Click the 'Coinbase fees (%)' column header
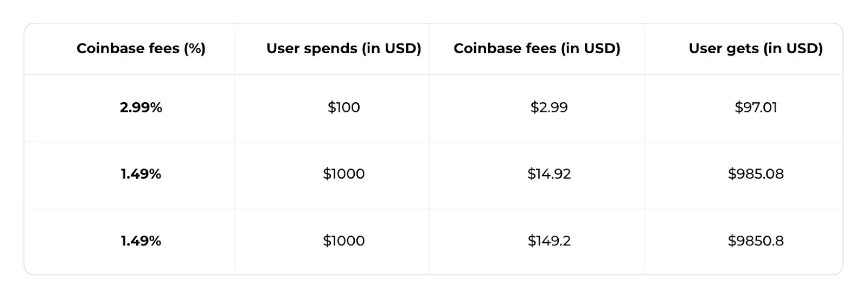This screenshot has width=868, height=302. coord(141,48)
